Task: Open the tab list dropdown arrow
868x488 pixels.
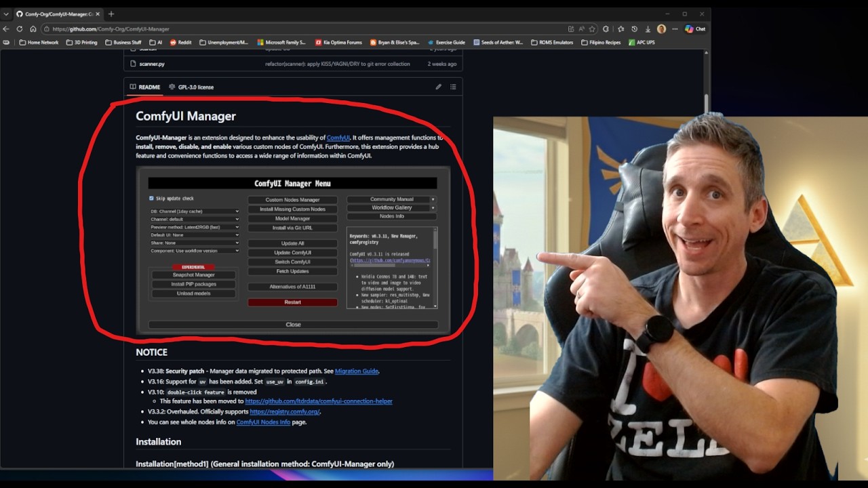Action: (6, 14)
